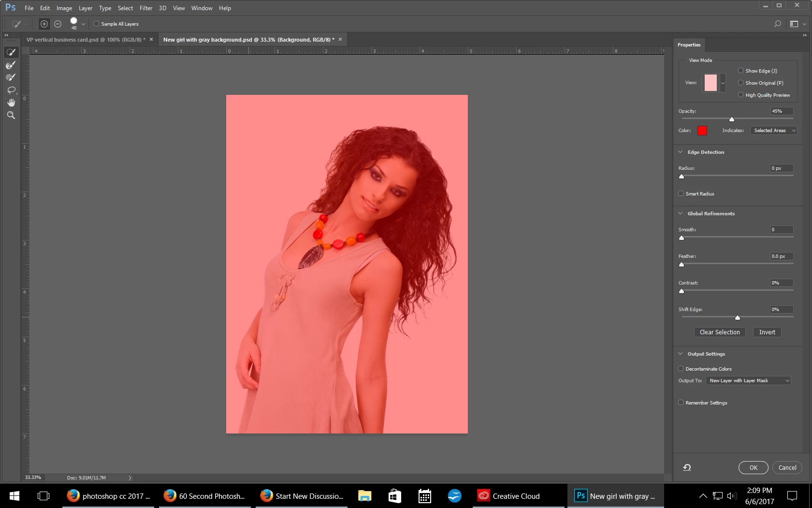Click OK to confirm selection
The image size is (812, 508).
coord(754,467)
